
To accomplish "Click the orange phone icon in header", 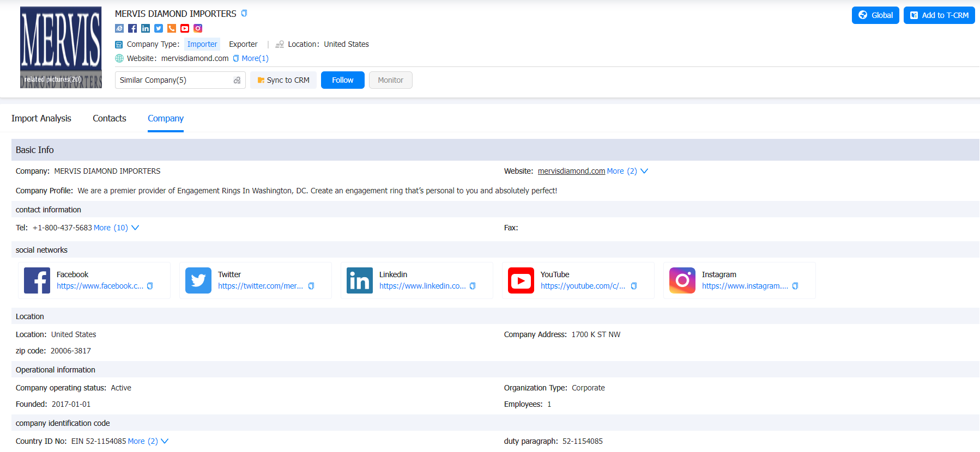I will point(172,28).
